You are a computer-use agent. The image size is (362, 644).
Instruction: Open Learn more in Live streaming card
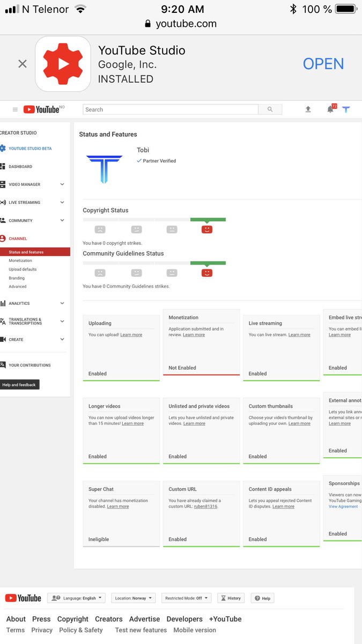coord(299,335)
